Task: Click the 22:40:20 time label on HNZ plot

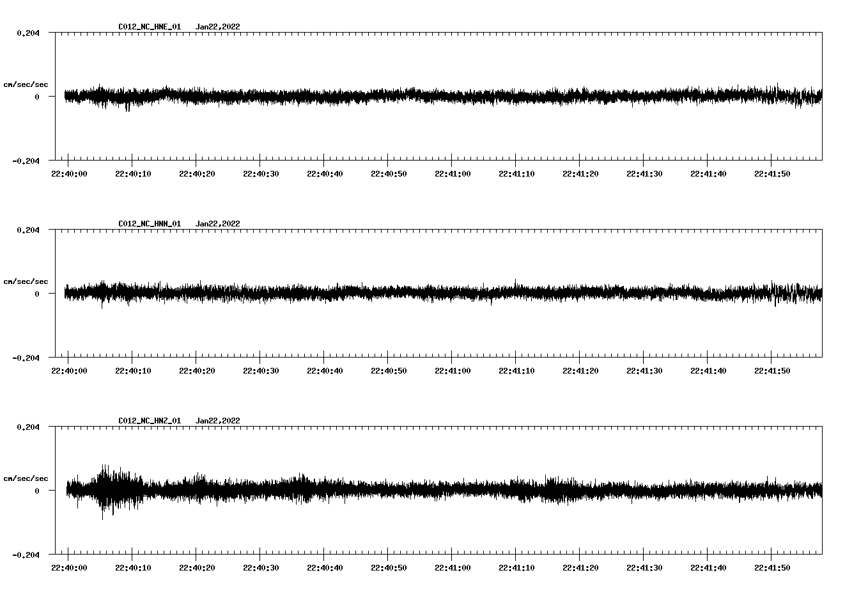Action: tap(197, 568)
